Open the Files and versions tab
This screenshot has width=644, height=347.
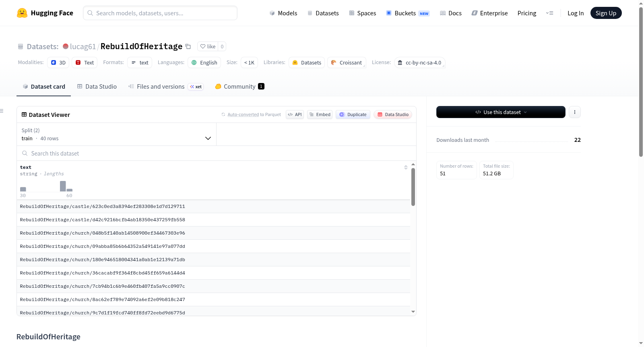click(166, 87)
